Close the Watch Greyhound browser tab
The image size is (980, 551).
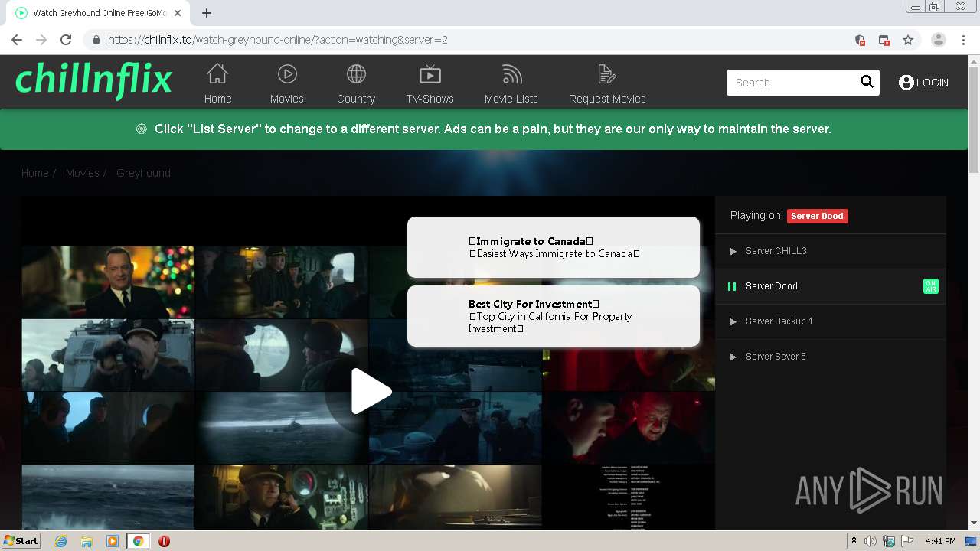click(x=178, y=13)
